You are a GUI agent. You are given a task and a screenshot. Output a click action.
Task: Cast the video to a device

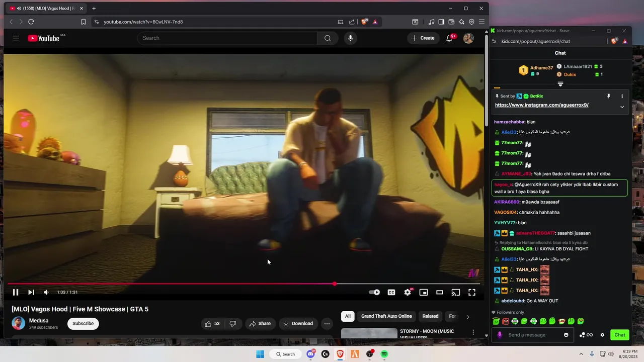click(455, 292)
